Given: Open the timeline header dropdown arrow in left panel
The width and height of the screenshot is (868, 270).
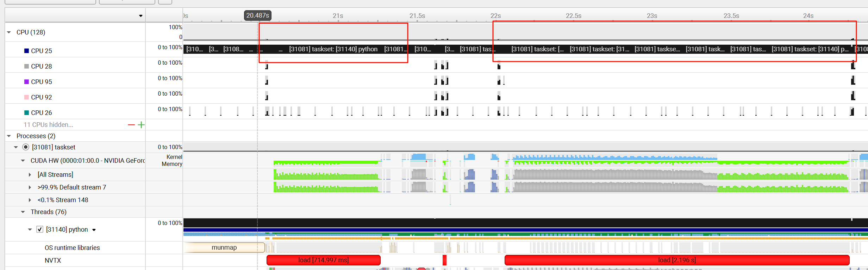Looking at the screenshot, I should click(x=140, y=16).
